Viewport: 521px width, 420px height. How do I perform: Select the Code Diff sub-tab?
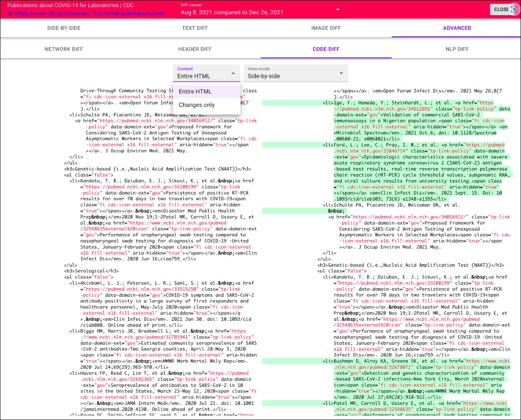coord(326,49)
